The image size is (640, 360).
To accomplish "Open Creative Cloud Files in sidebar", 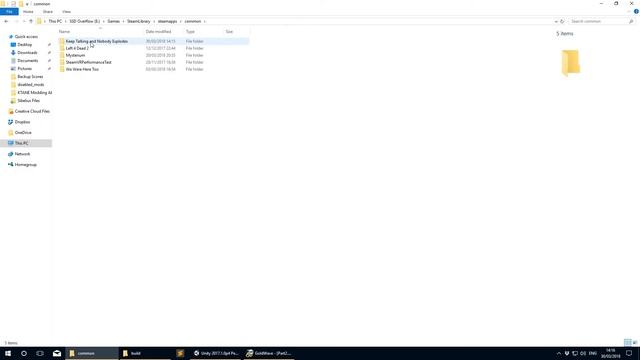I will tap(32, 111).
